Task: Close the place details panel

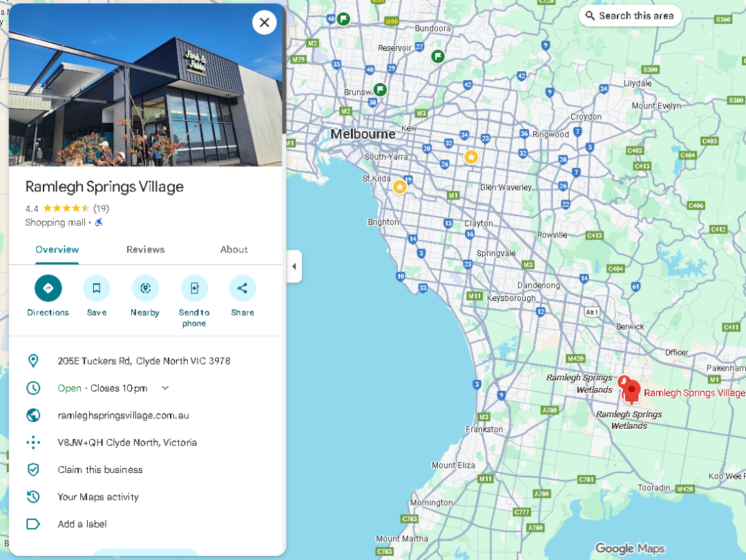Action: 264,23
